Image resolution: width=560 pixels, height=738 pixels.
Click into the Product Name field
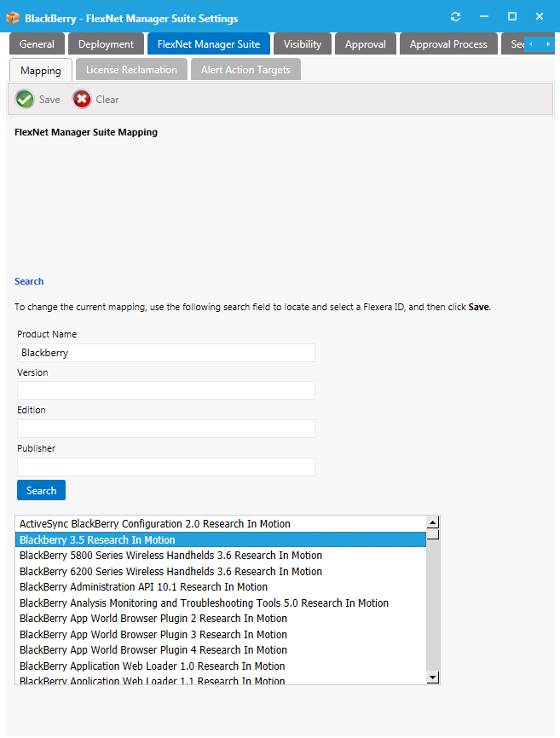click(x=166, y=353)
